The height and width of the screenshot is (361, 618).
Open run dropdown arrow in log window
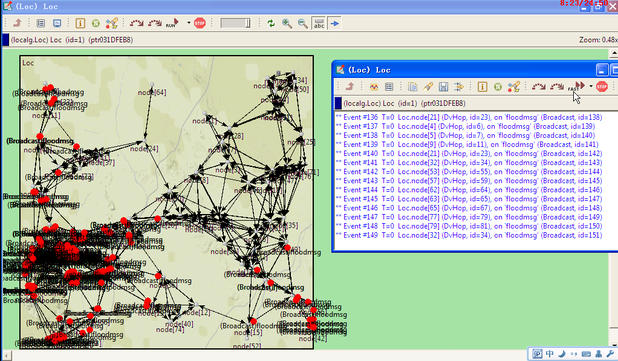click(591, 86)
